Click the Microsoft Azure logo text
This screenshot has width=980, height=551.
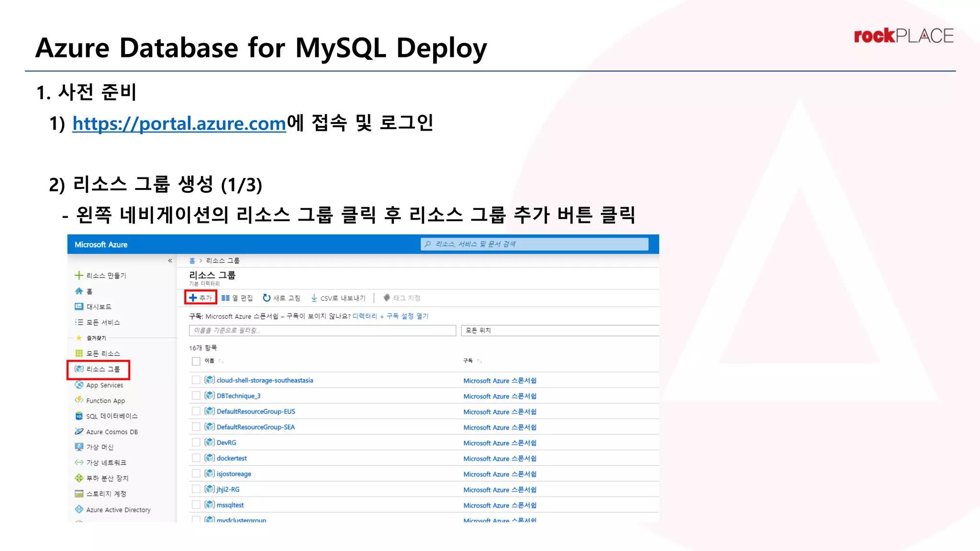click(101, 244)
